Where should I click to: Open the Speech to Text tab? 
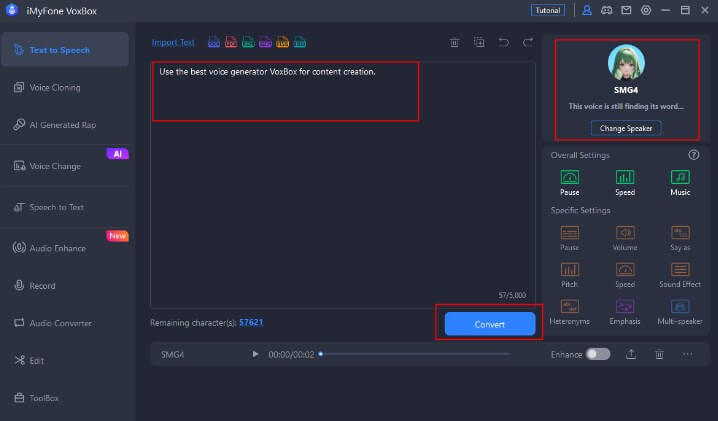(65, 207)
